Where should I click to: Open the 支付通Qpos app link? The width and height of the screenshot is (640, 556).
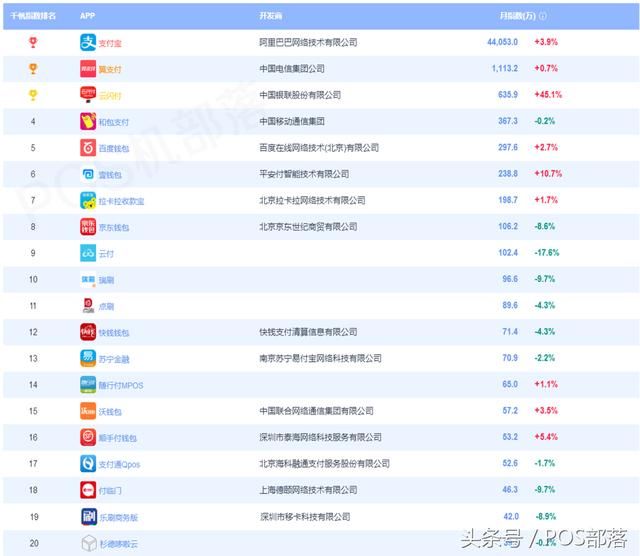(119, 465)
